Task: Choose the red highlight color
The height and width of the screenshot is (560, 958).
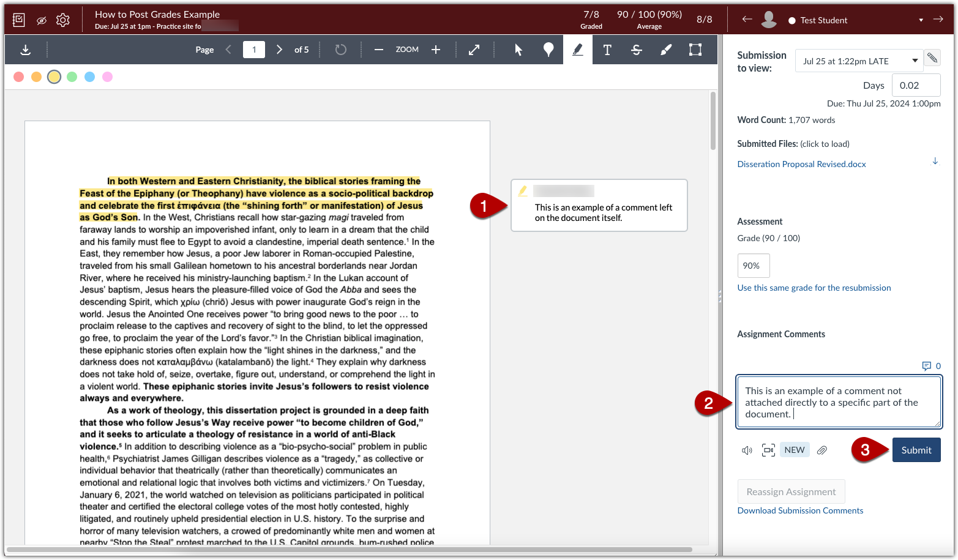Action: pyautogui.click(x=19, y=77)
